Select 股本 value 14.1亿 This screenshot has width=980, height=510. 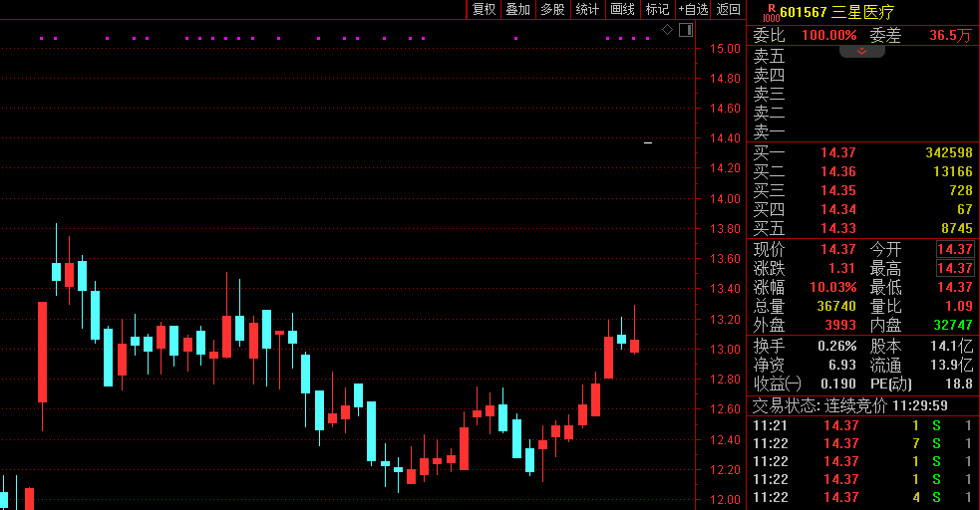click(x=951, y=346)
